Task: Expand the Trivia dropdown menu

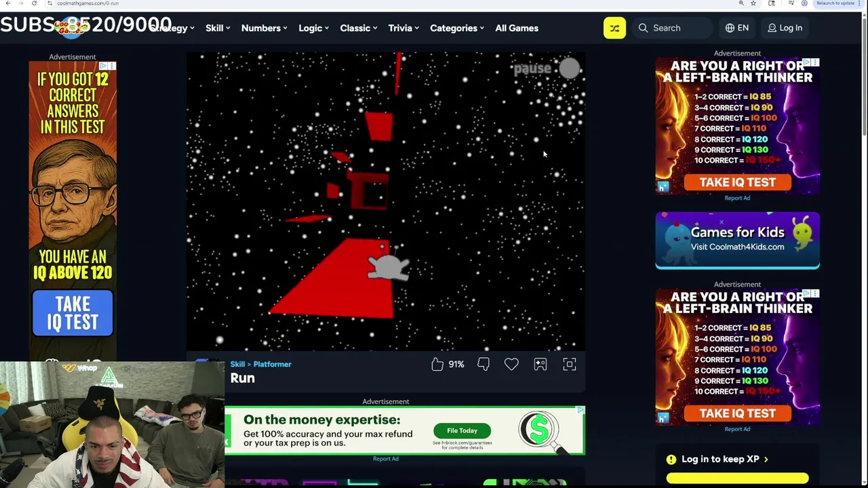Action: click(403, 28)
